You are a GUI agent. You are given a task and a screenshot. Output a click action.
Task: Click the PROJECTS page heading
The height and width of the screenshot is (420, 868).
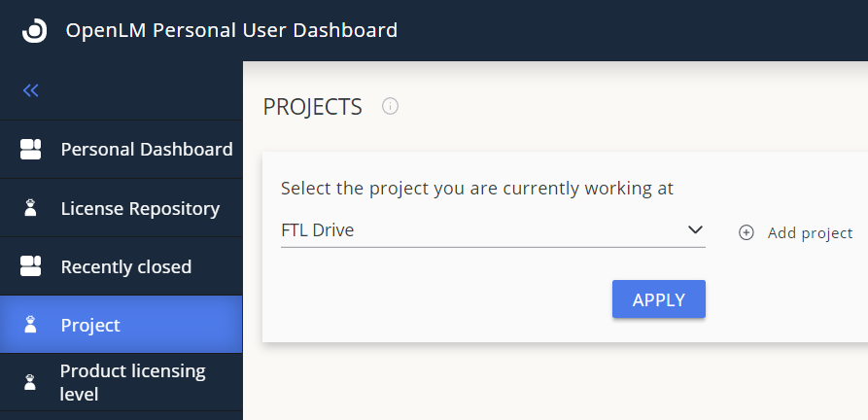tap(313, 107)
